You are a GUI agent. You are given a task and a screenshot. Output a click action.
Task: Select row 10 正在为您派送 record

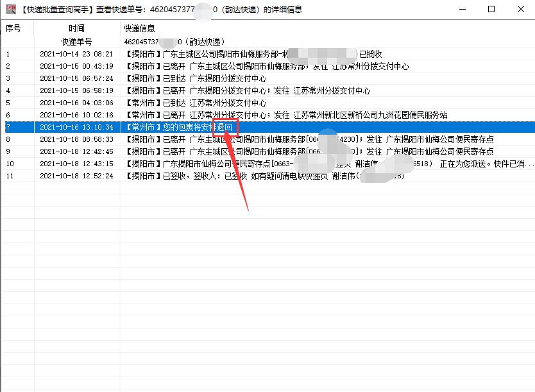tap(192, 162)
